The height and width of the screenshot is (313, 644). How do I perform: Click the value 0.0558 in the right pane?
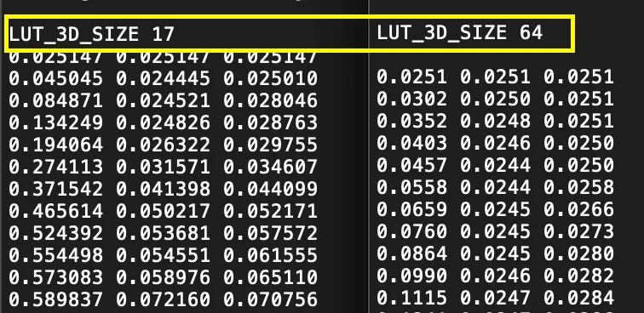[412, 187]
